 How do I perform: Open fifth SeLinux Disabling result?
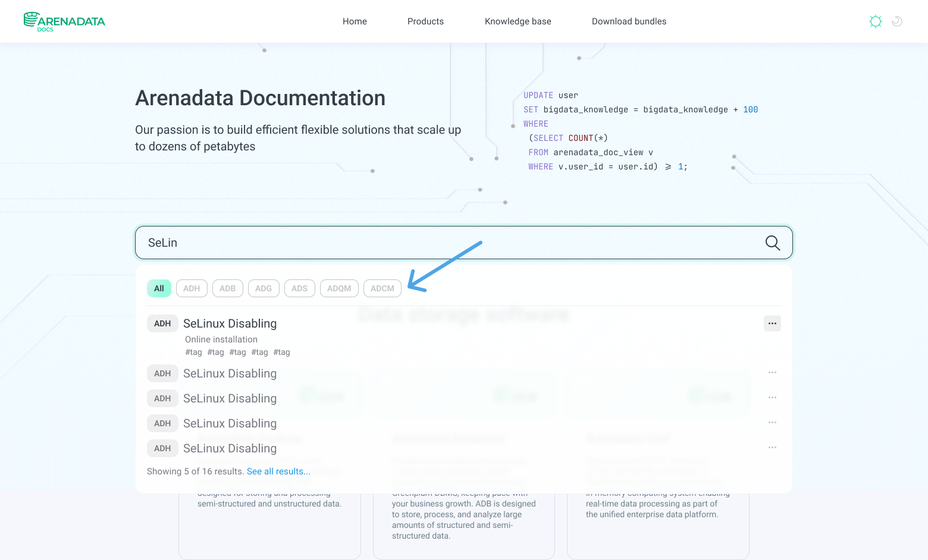[x=230, y=448]
